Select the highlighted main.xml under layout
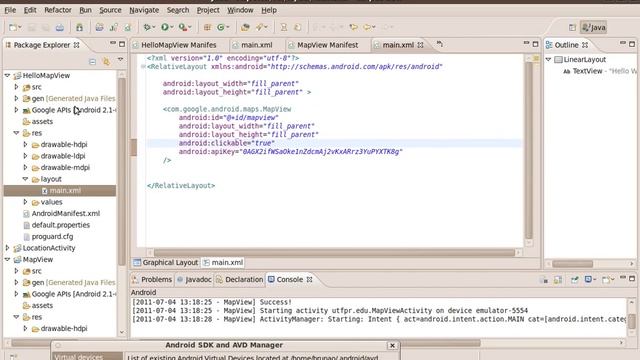This screenshot has width=640, height=360. [x=60, y=191]
